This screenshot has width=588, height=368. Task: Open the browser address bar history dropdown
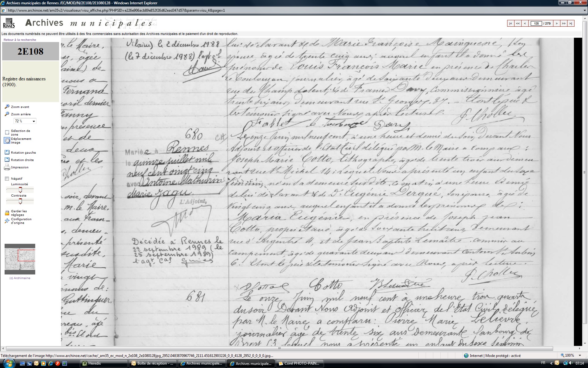coord(585,10)
